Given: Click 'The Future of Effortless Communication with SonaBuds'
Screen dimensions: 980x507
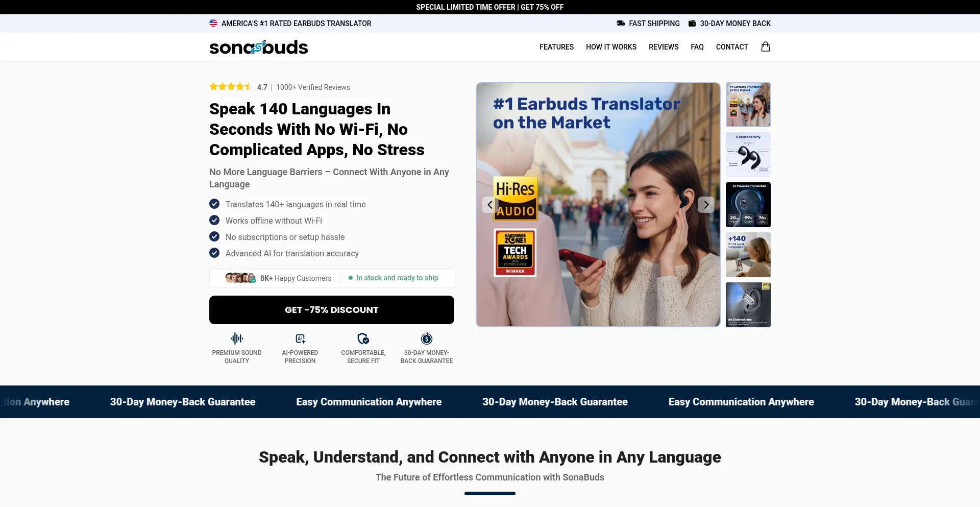Looking at the screenshot, I should pyautogui.click(x=490, y=477).
